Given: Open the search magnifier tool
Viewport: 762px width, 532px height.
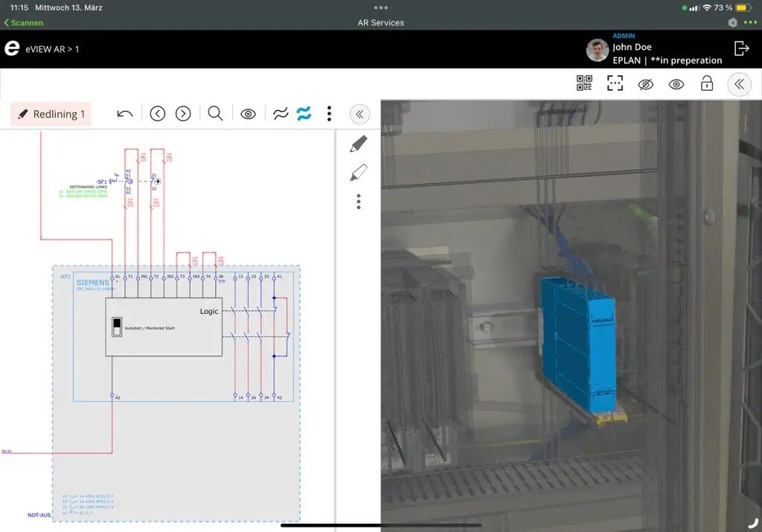Looking at the screenshot, I should pyautogui.click(x=215, y=113).
